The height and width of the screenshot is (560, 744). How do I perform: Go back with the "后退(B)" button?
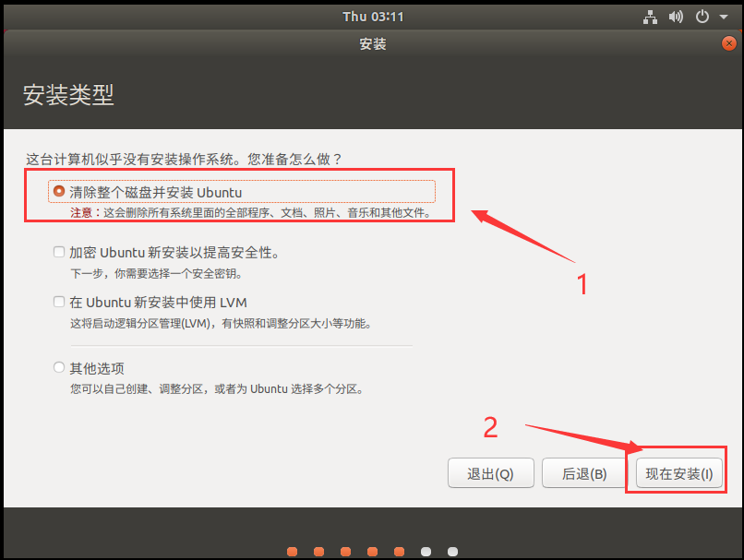[x=584, y=473]
